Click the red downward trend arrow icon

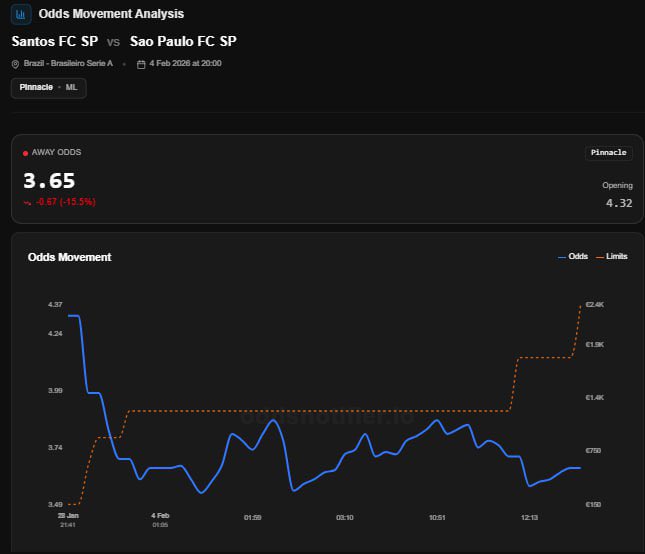[x=27, y=202]
